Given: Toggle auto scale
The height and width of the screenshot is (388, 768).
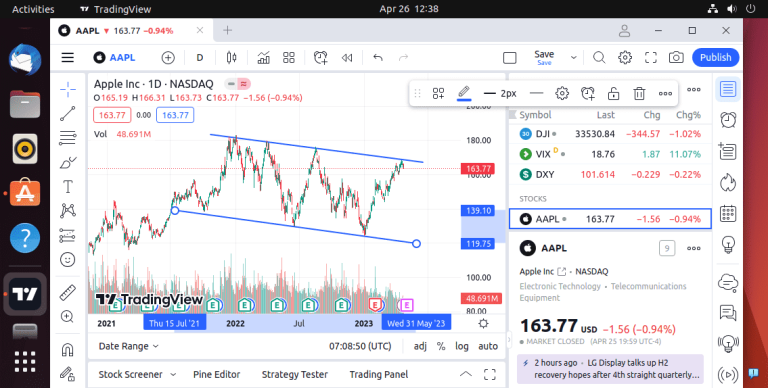Looking at the screenshot, I should click(488, 346).
